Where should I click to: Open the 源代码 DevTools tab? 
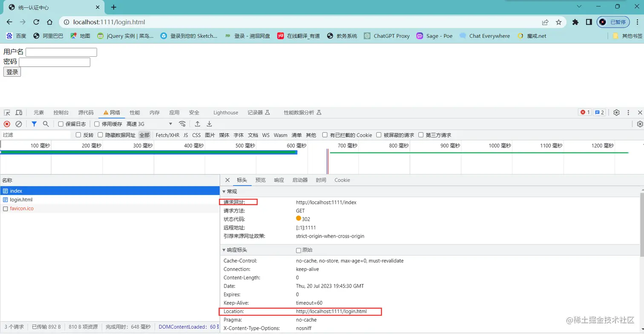click(86, 113)
